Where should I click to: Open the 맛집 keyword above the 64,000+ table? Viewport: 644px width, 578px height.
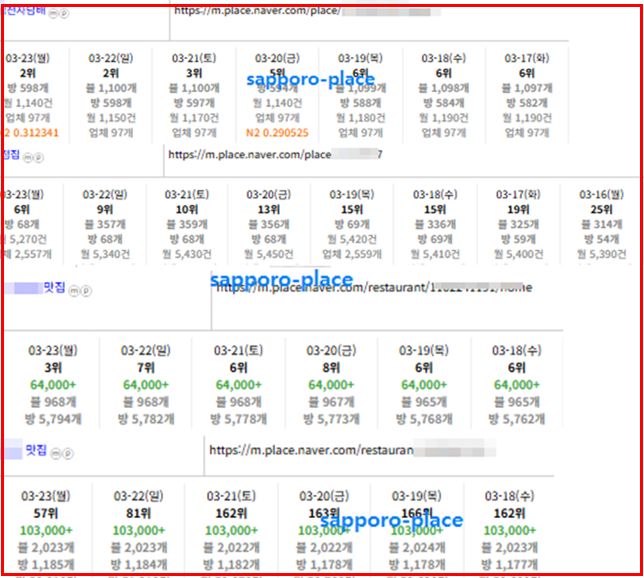point(53,288)
